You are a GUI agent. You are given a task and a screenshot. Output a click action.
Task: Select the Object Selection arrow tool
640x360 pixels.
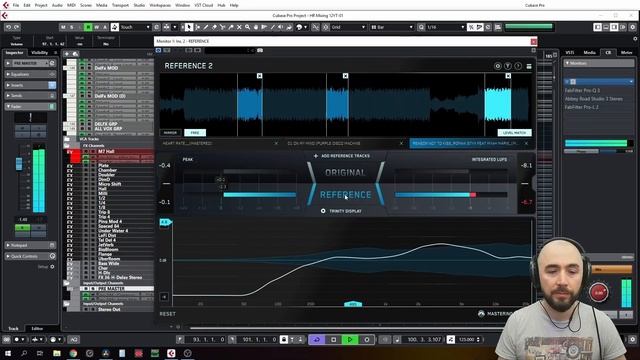pyautogui.click(x=189, y=27)
